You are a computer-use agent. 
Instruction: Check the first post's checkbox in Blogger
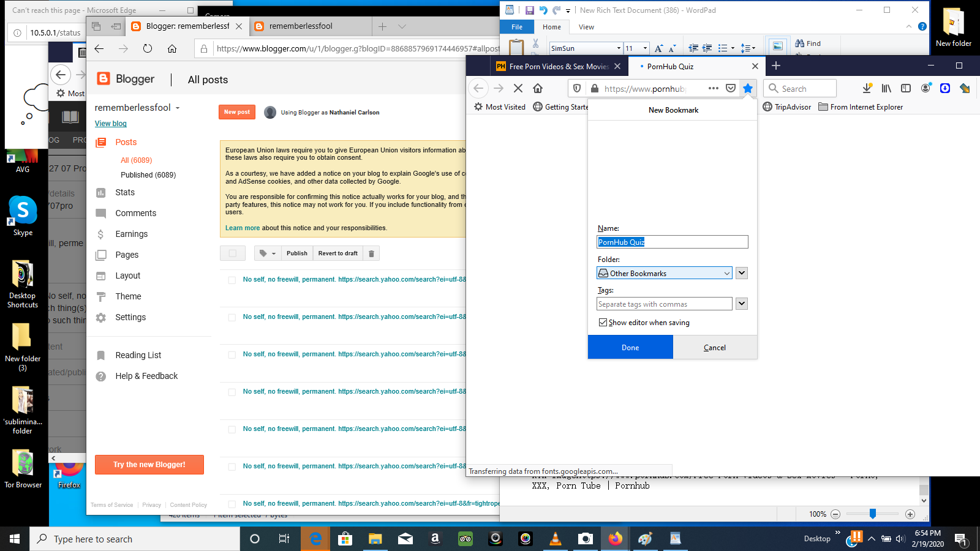pos(232,280)
